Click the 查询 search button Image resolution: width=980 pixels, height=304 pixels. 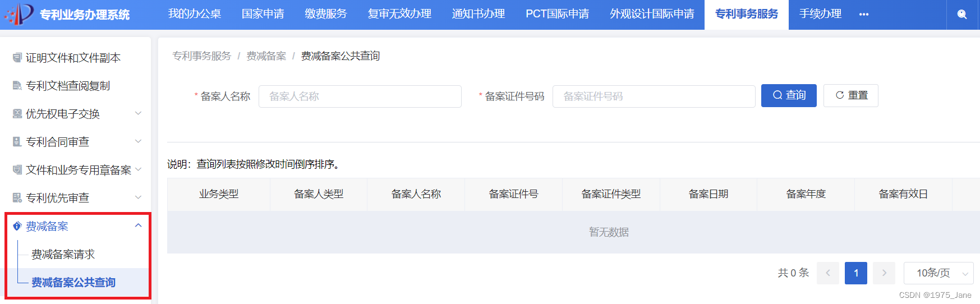tap(789, 95)
